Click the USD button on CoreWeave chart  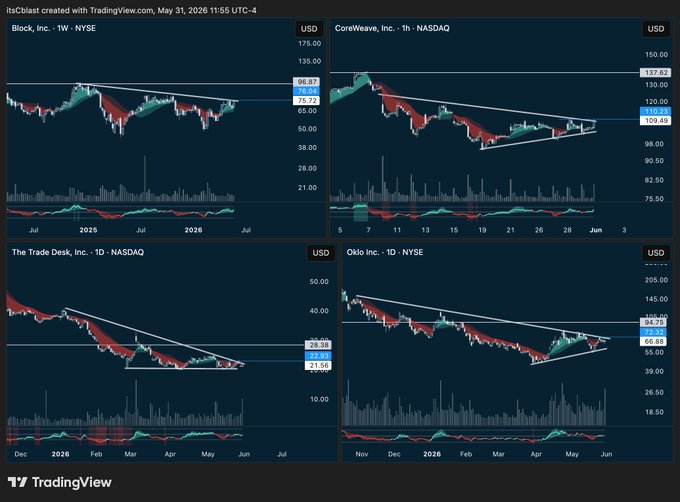[655, 29]
